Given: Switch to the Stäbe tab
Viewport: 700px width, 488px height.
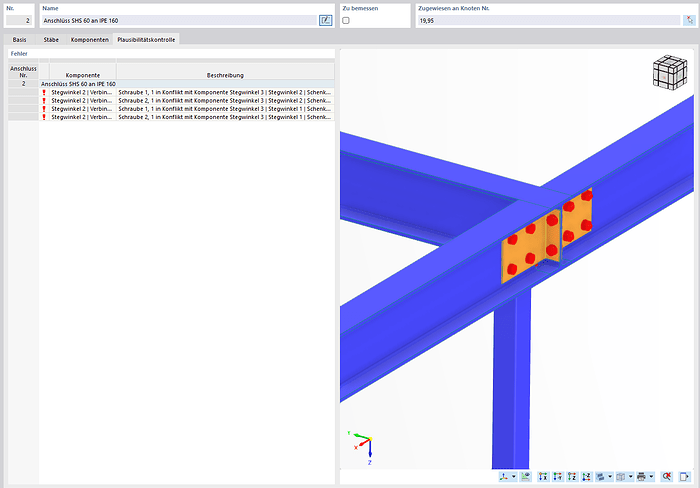Looking at the screenshot, I should click(x=51, y=39).
